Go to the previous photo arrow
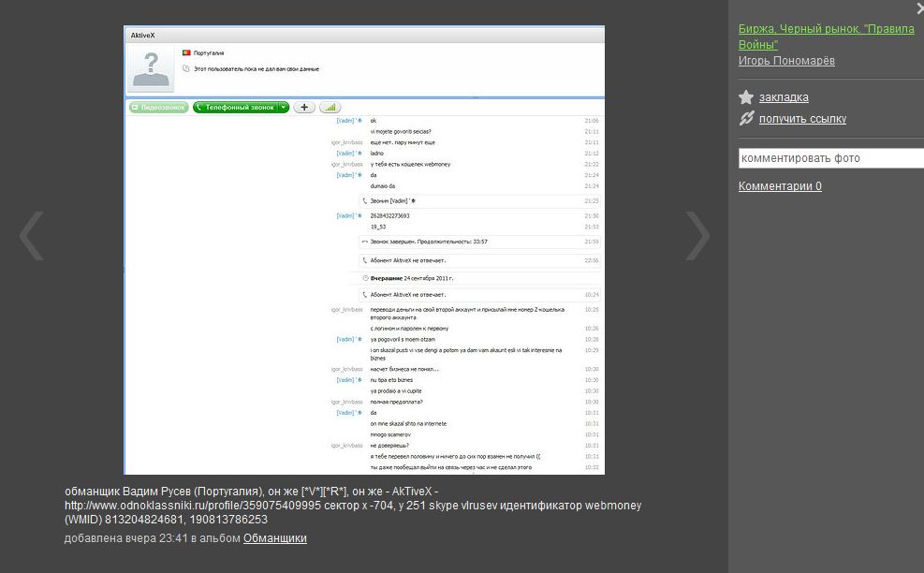 click(x=32, y=236)
